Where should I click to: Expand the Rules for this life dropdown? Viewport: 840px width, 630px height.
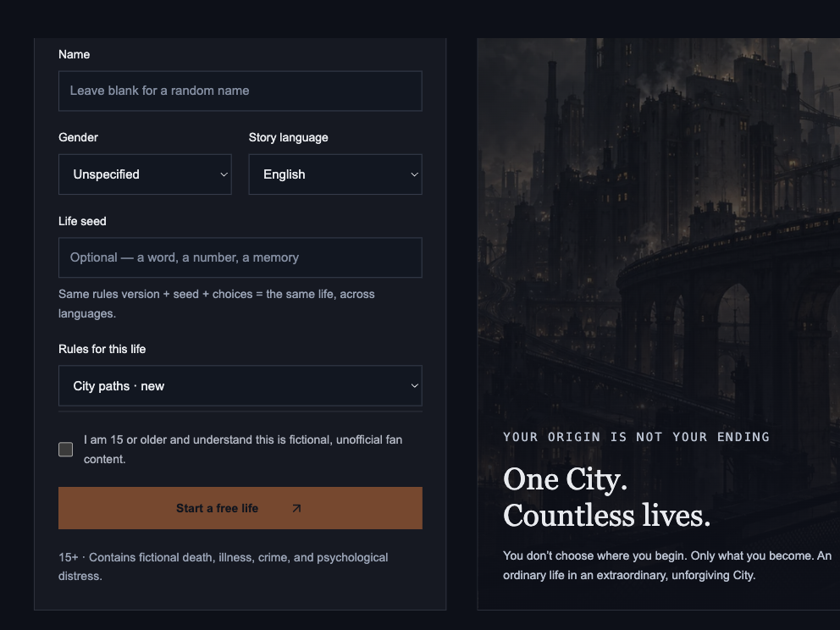tap(240, 386)
